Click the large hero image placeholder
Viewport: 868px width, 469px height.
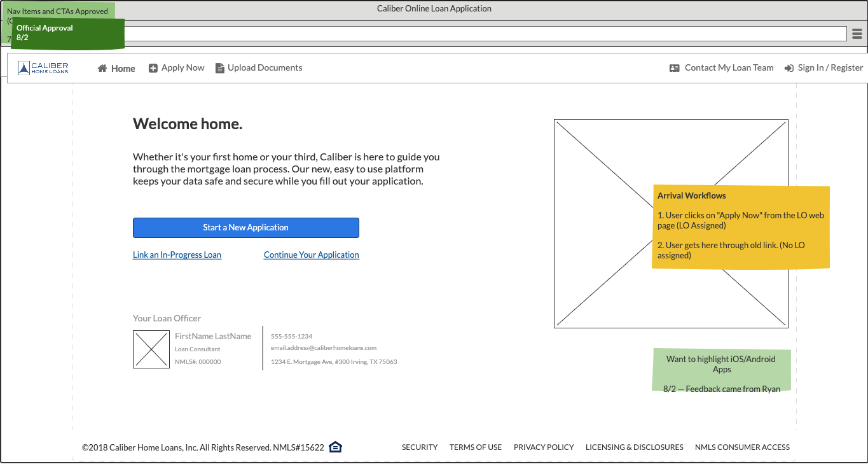coord(604,223)
